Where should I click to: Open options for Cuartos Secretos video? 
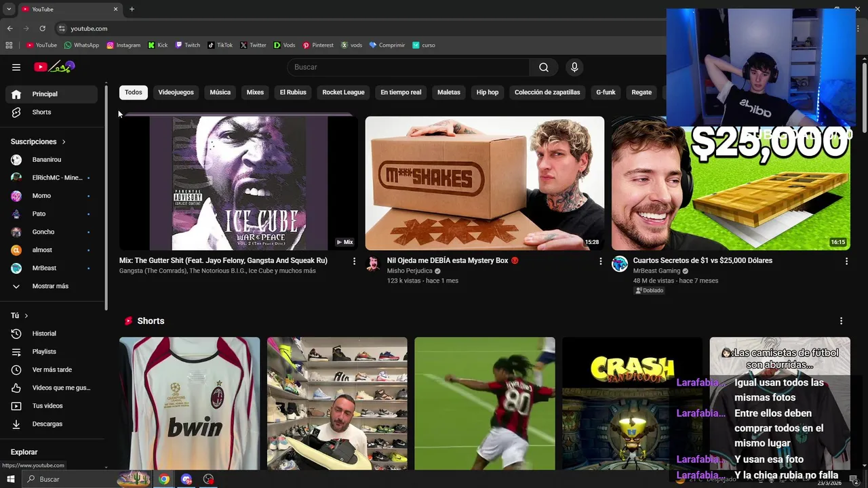[x=846, y=261]
